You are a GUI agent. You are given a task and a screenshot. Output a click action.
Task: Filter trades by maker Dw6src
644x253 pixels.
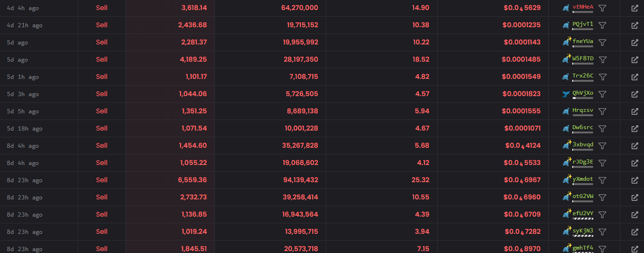[x=603, y=129]
